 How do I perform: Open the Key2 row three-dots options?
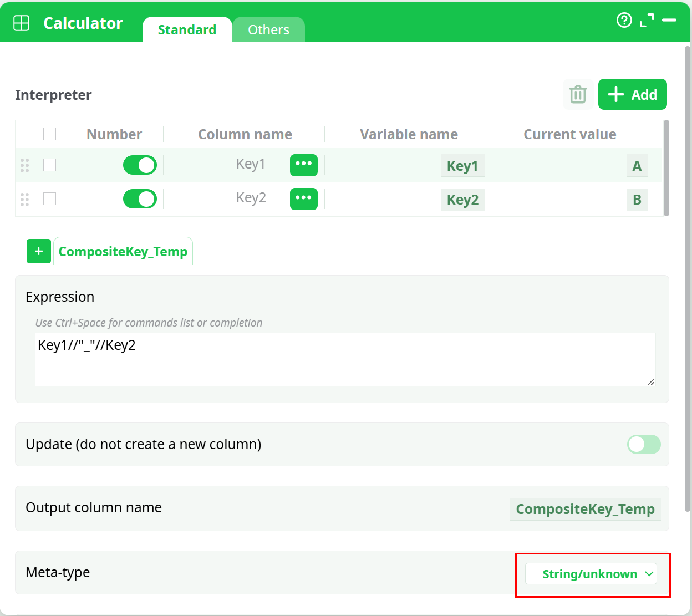pyautogui.click(x=303, y=198)
